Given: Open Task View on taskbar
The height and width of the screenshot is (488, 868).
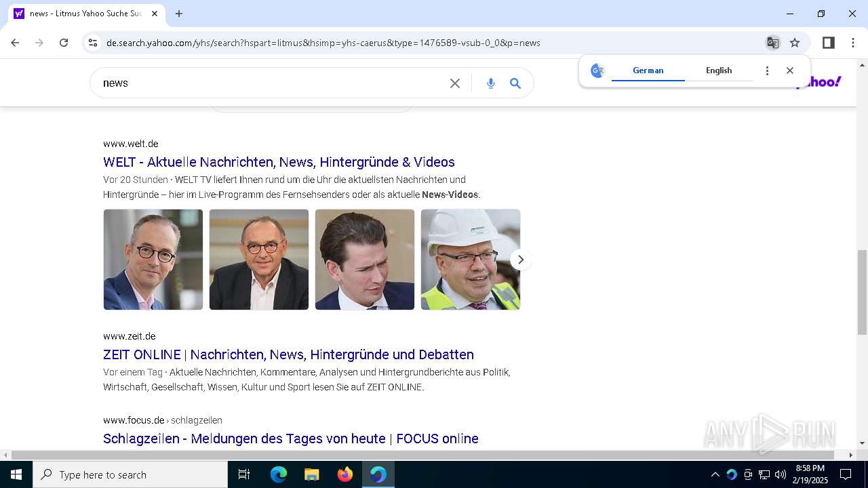Looking at the screenshot, I should pos(244,474).
